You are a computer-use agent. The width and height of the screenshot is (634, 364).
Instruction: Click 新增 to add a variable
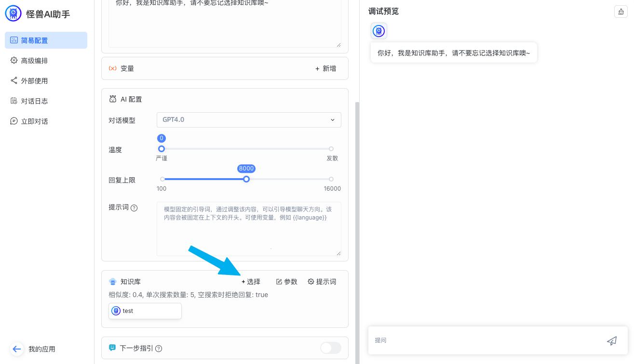(x=326, y=68)
